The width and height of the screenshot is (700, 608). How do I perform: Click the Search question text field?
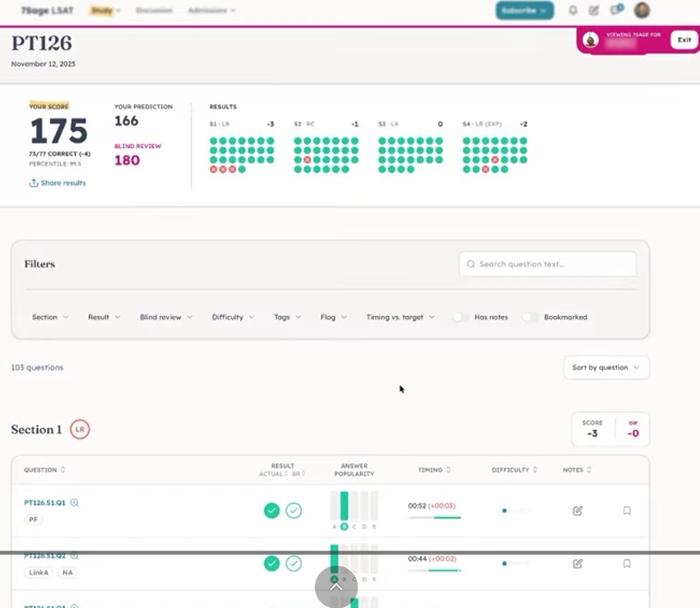[x=547, y=264]
